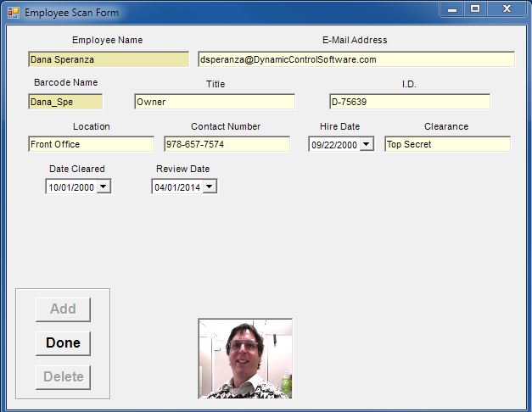
Task: Open the Hire Date dropdown arrow
Action: tap(367, 144)
